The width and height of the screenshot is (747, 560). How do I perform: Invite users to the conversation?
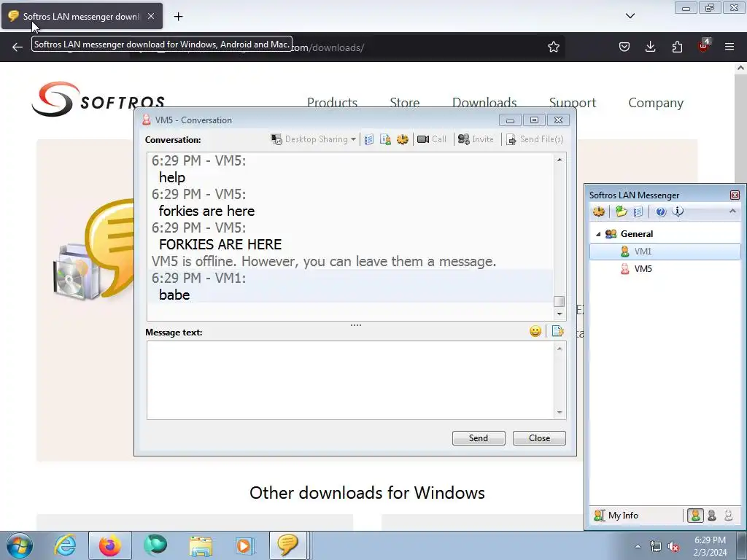tap(476, 139)
